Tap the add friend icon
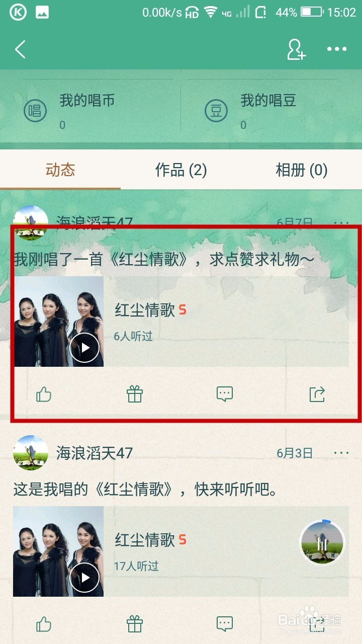Screen dimensions: 362x644 296,49
